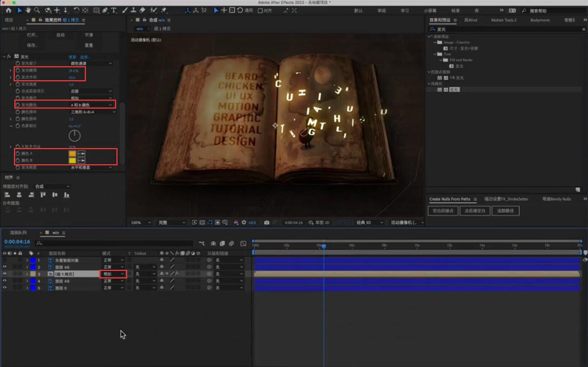Select the 小屏幕 workspace
Image resolution: width=588 pixels, height=367 pixels.
click(x=430, y=11)
